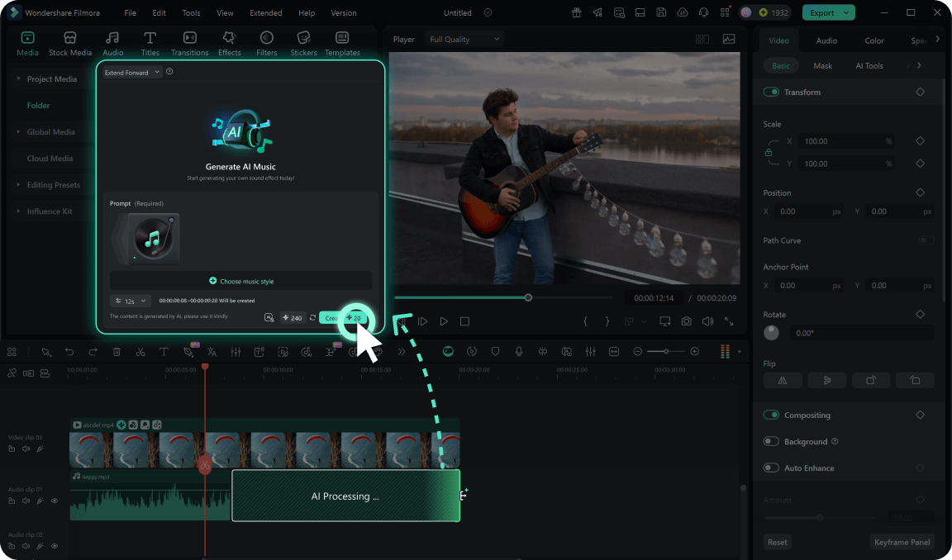The image size is (952, 560).
Task: Expand the Influence Kit tree item
Action: tap(18, 211)
